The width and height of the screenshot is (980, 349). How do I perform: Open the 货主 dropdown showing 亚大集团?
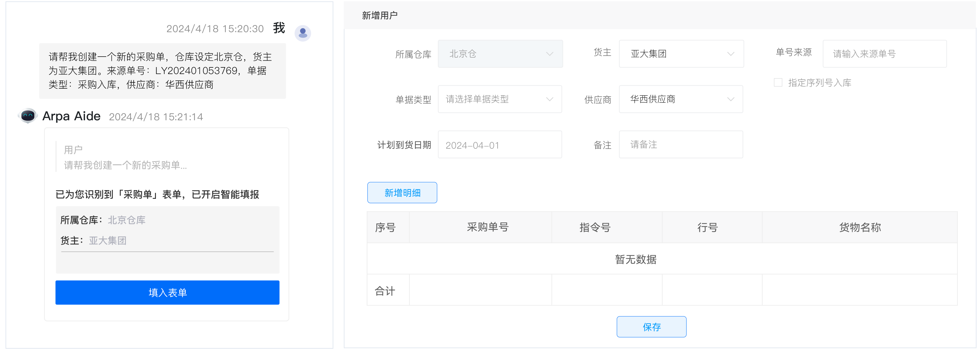point(681,54)
